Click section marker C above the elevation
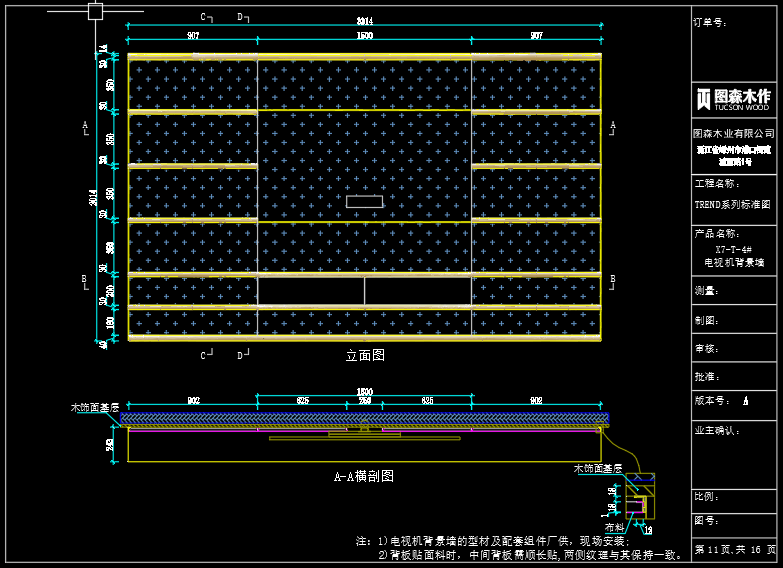 (203, 17)
